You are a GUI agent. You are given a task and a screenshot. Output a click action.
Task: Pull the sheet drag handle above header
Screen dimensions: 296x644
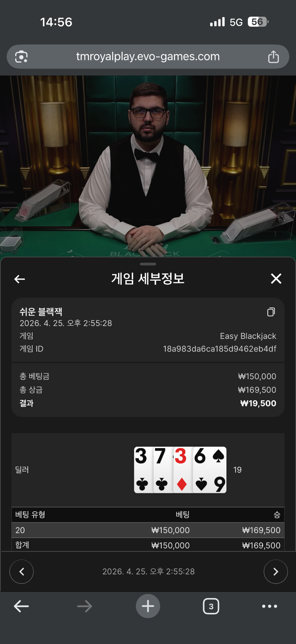coord(148,264)
